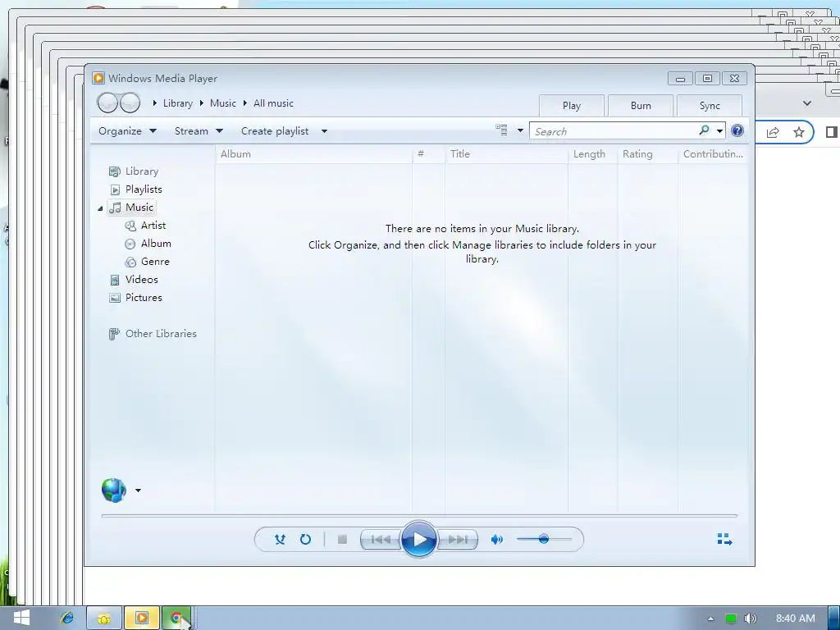
Task: Click the search magnifier icon
Action: [x=704, y=130]
